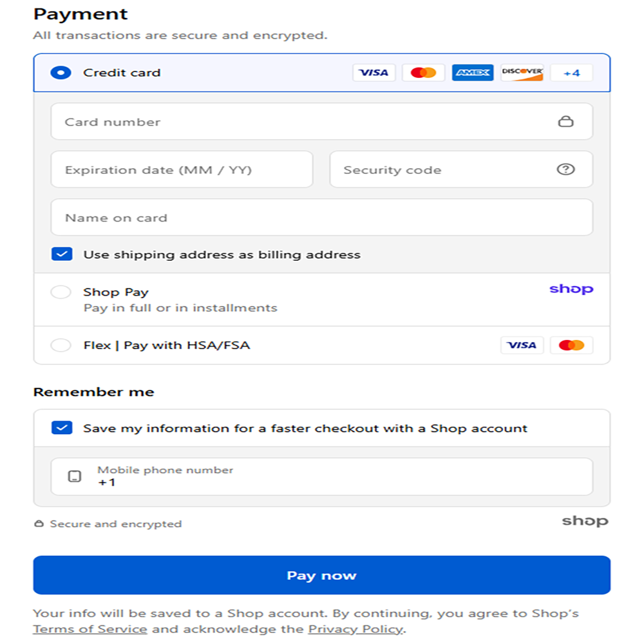Viewport: 644px width, 644px height.
Task: Uncheck Use shipping address as billing address
Action: point(62,254)
